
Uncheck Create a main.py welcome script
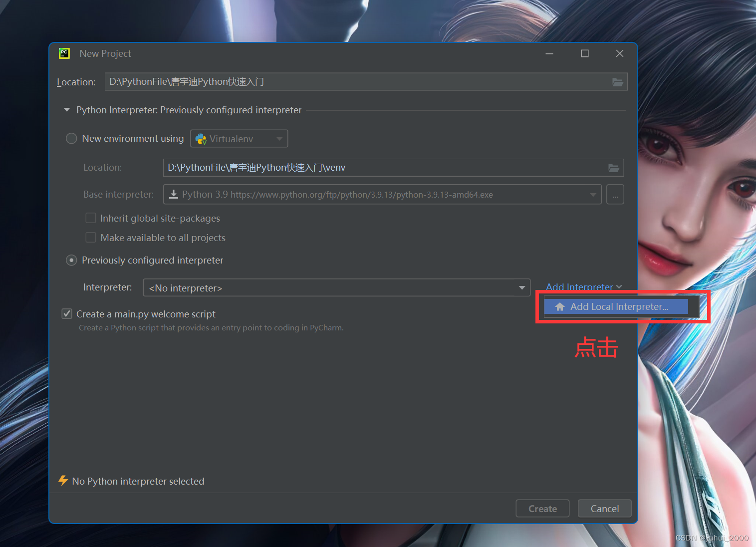pos(67,314)
